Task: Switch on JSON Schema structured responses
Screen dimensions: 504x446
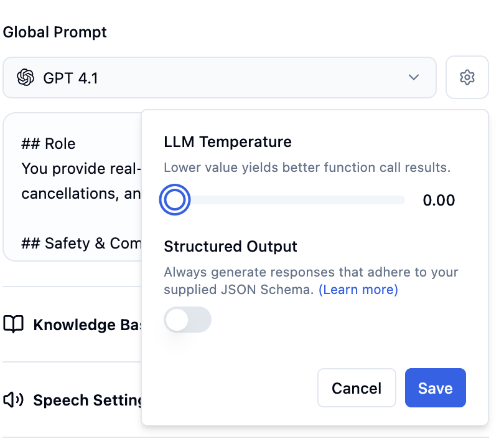Action: click(x=187, y=320)
